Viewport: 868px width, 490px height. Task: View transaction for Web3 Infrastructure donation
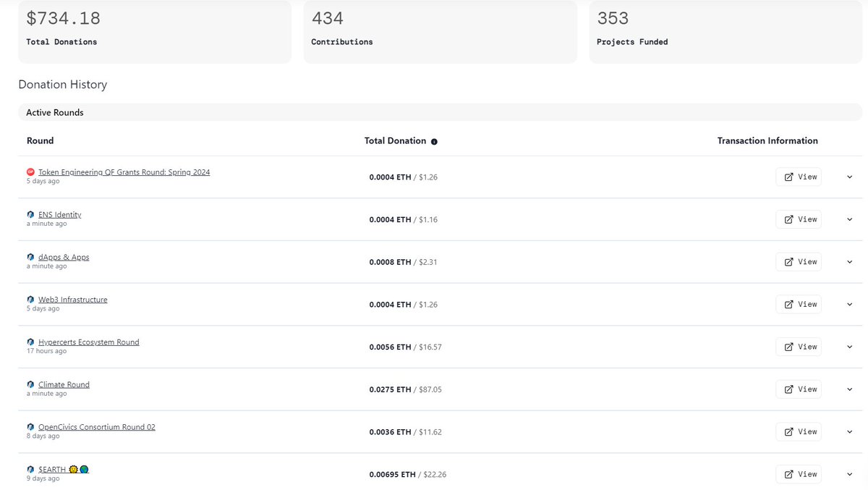point(799,304)
